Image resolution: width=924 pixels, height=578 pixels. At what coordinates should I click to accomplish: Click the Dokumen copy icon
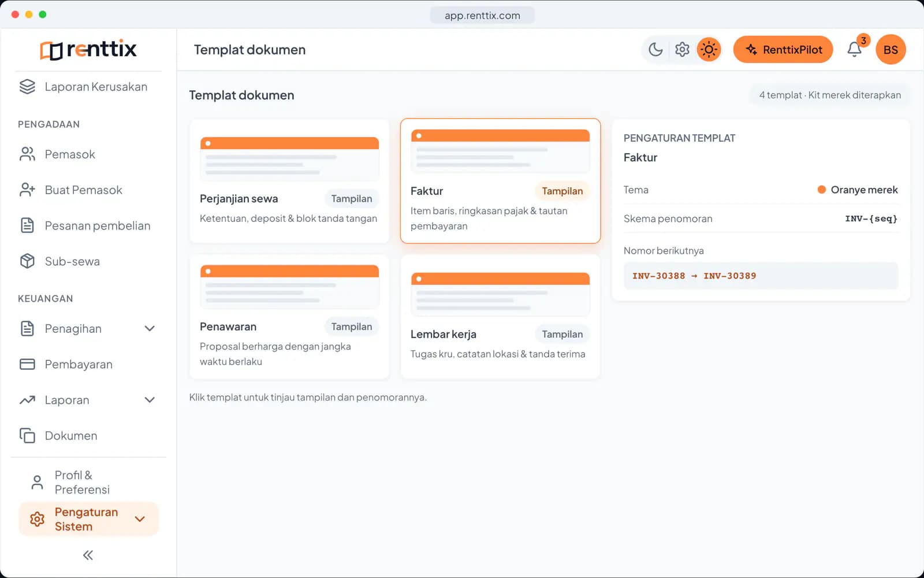coord(27,435)
